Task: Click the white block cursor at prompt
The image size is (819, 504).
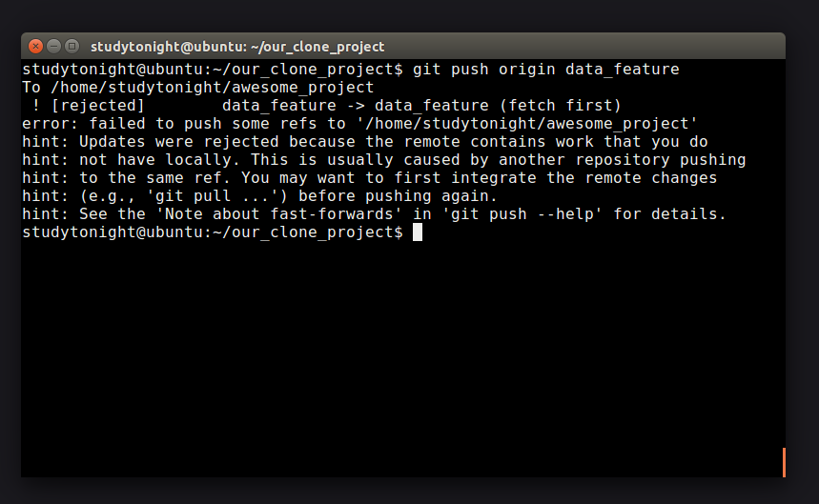Action: click(418, 232)
